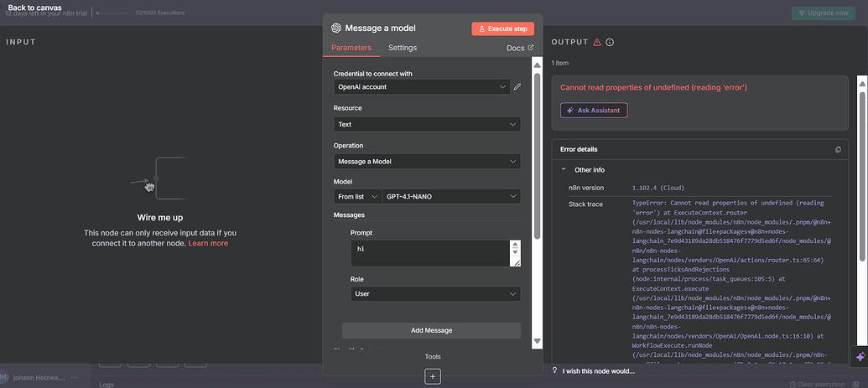Image resolution: width=868 pixels, height=388 pixels.
Task: Switch to the Settings tab
Action: [403, 48]
